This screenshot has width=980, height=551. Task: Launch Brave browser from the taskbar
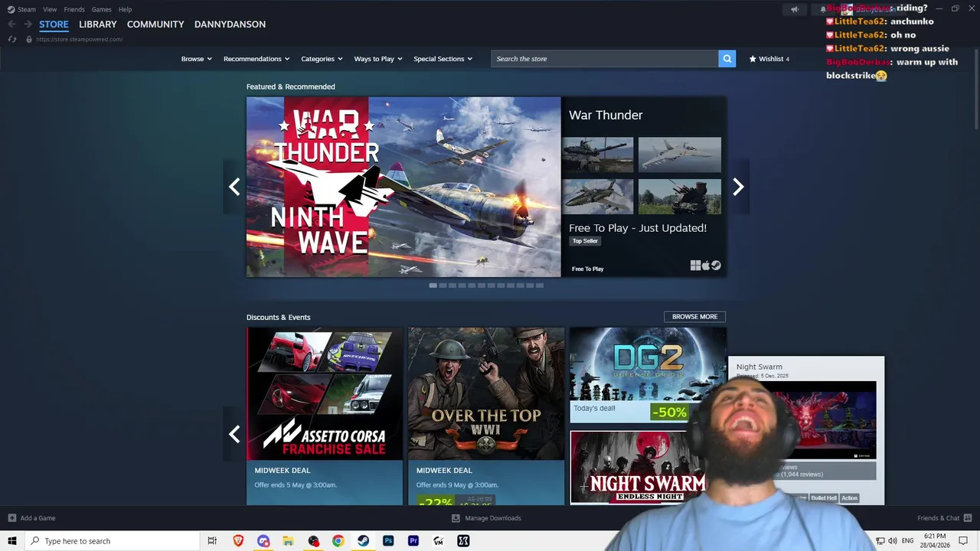(x=238, y=541)
